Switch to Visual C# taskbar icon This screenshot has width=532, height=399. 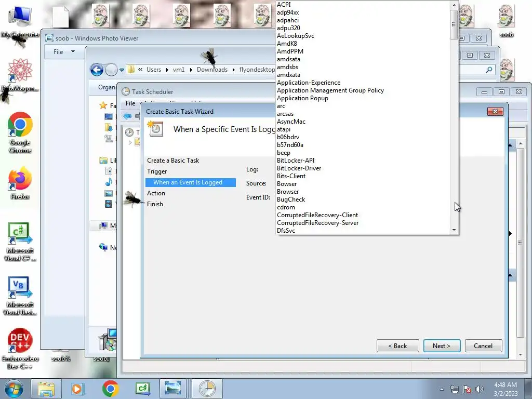click(143, 389)
